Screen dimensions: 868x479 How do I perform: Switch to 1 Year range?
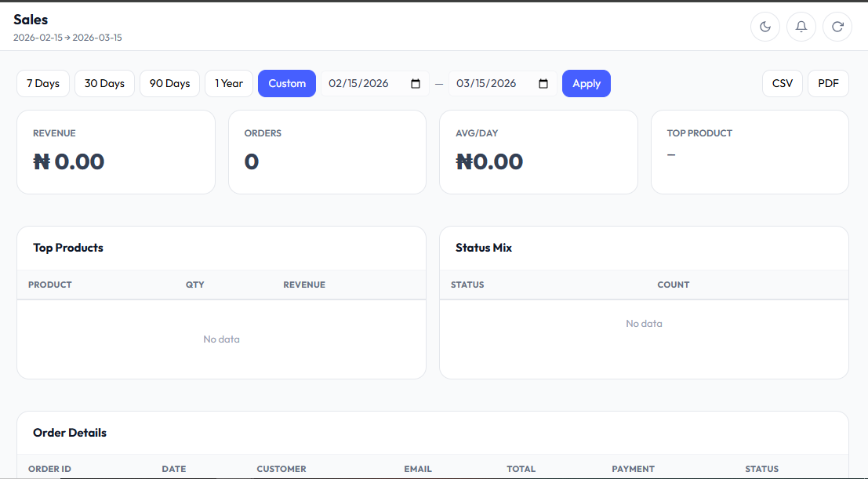pos(229,84)
